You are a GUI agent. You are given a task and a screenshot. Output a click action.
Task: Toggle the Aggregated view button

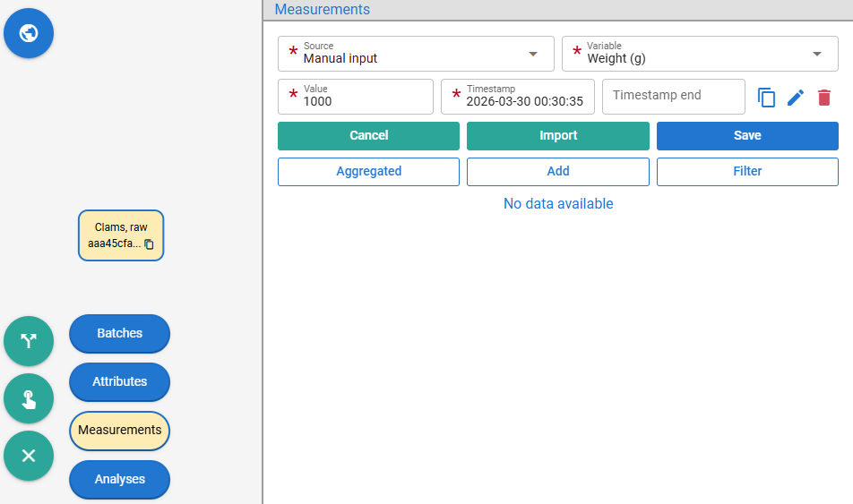(x=368, y=171)
